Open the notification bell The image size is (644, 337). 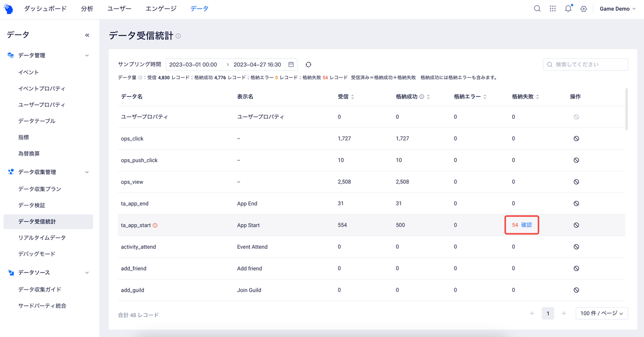click(x=568, y=9)
